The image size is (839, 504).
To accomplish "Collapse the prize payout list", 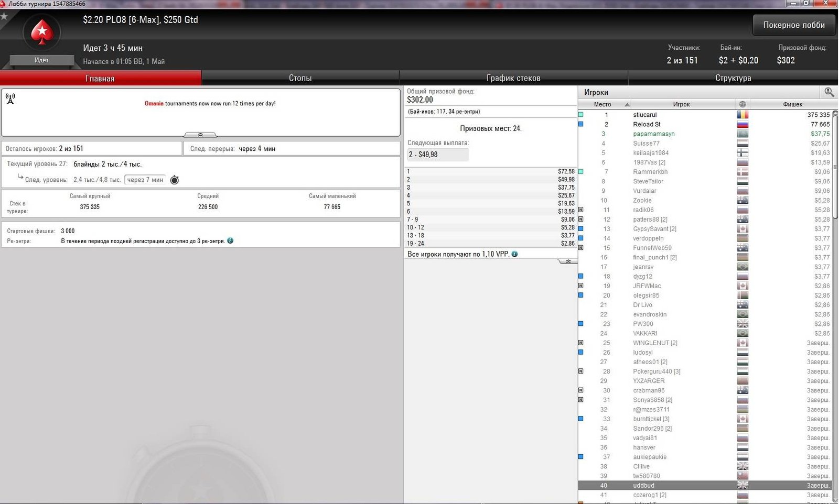I will point(567,261).
